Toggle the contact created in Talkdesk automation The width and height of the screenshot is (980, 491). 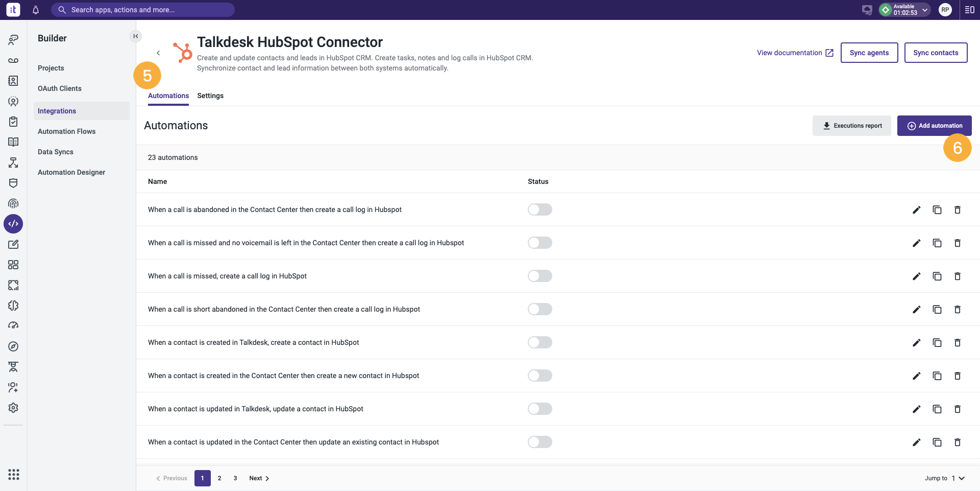[x=540, y=342]
